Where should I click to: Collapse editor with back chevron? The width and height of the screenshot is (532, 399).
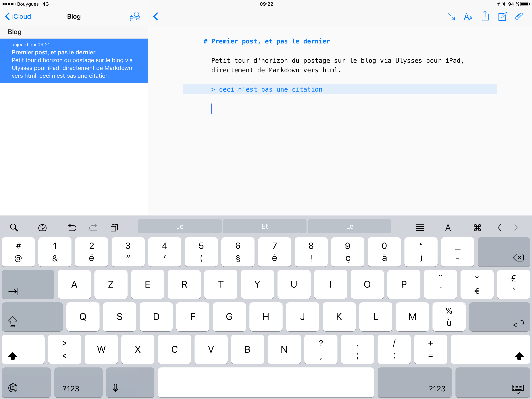click(156, 16)
